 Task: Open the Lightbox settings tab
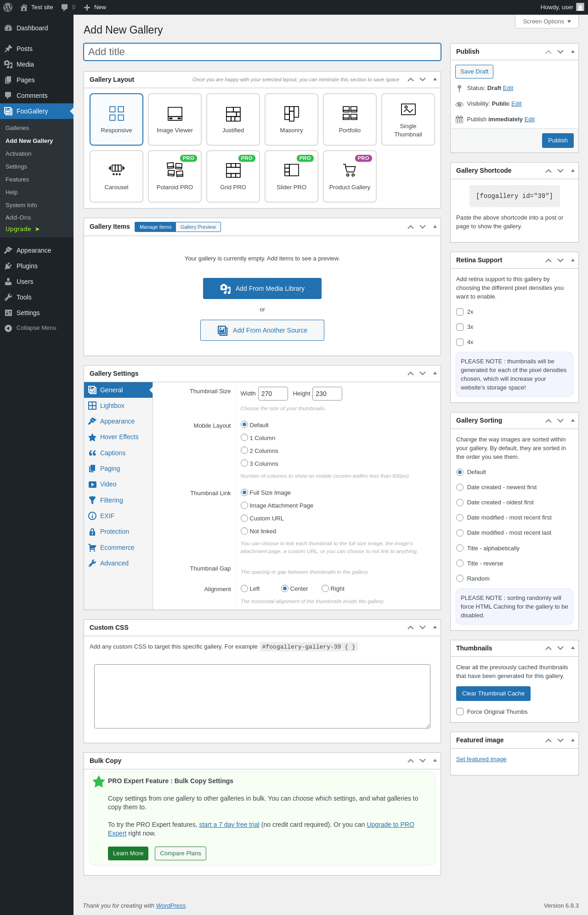pos(118,406)
